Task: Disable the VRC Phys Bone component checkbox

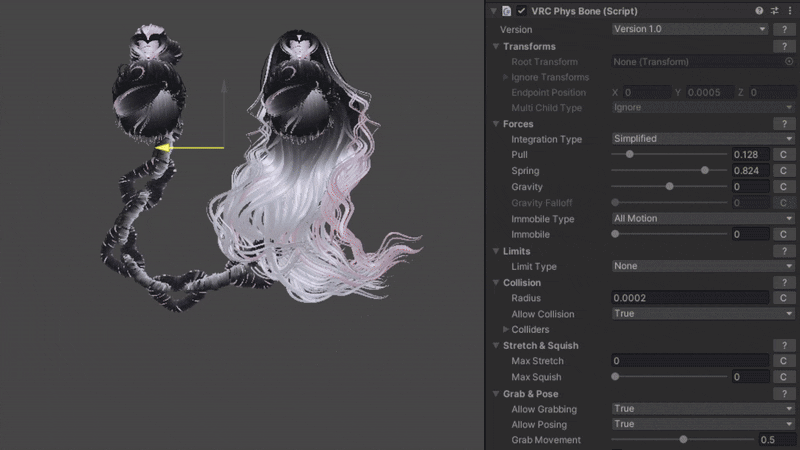Action: pyautogui.click(x=522, y=11)
